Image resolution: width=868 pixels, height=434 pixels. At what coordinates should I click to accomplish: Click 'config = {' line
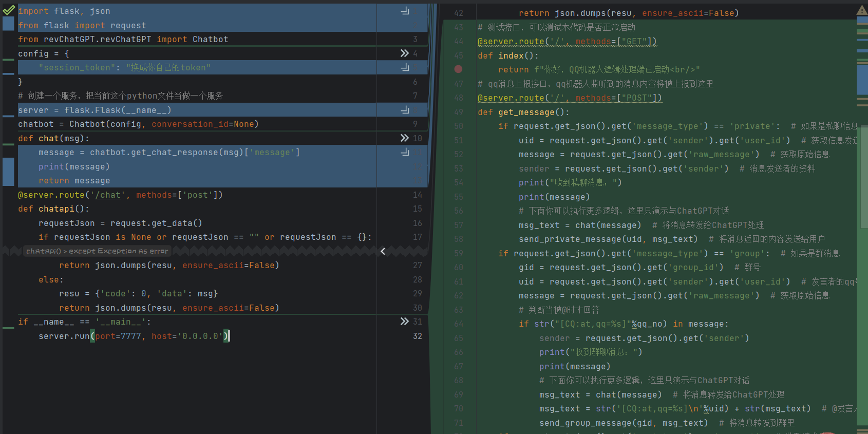click(x=44, y=54)
